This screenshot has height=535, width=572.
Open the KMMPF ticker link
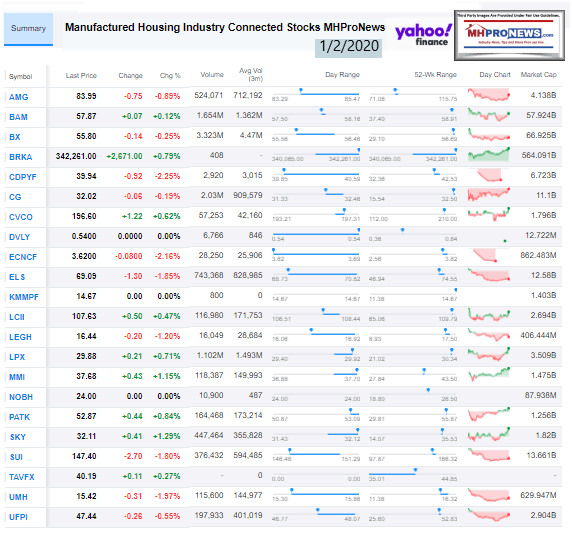point(24,297)
